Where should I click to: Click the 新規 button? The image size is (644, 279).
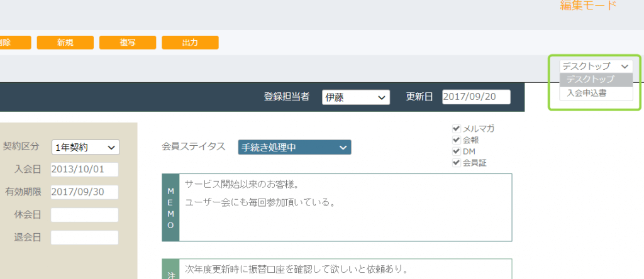[65, 43]
